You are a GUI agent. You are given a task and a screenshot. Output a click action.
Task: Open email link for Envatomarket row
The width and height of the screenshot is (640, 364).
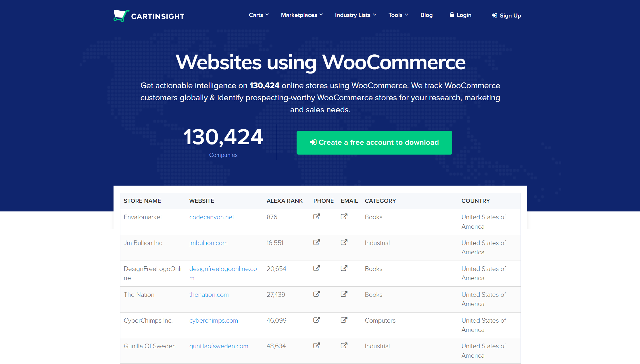(x=344, y=217)
